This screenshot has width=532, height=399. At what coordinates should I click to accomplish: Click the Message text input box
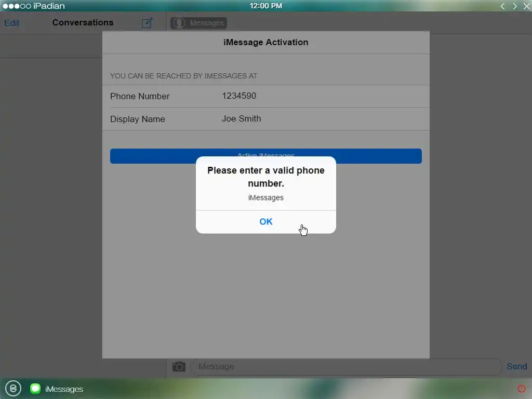[345, 366]
